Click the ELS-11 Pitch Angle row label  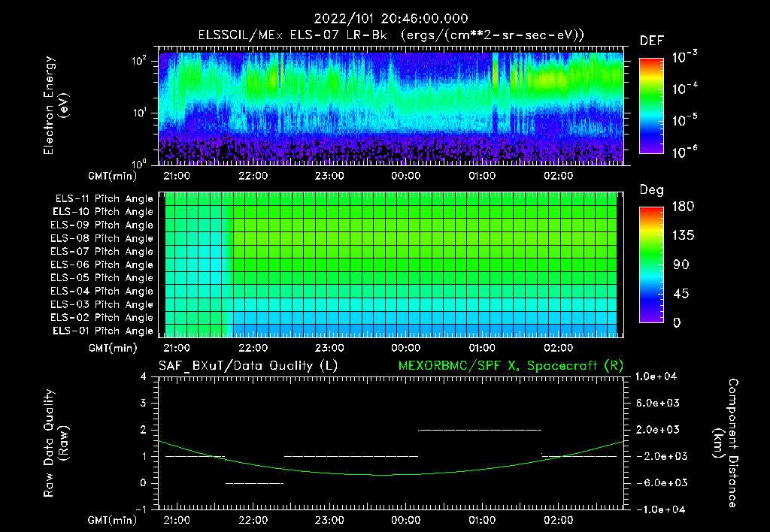(104, 199)
